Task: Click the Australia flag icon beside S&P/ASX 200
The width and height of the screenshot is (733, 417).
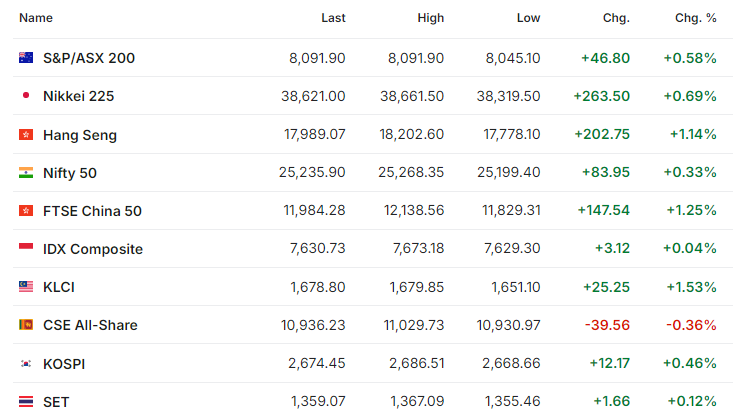Action: [x=26, y=58]
